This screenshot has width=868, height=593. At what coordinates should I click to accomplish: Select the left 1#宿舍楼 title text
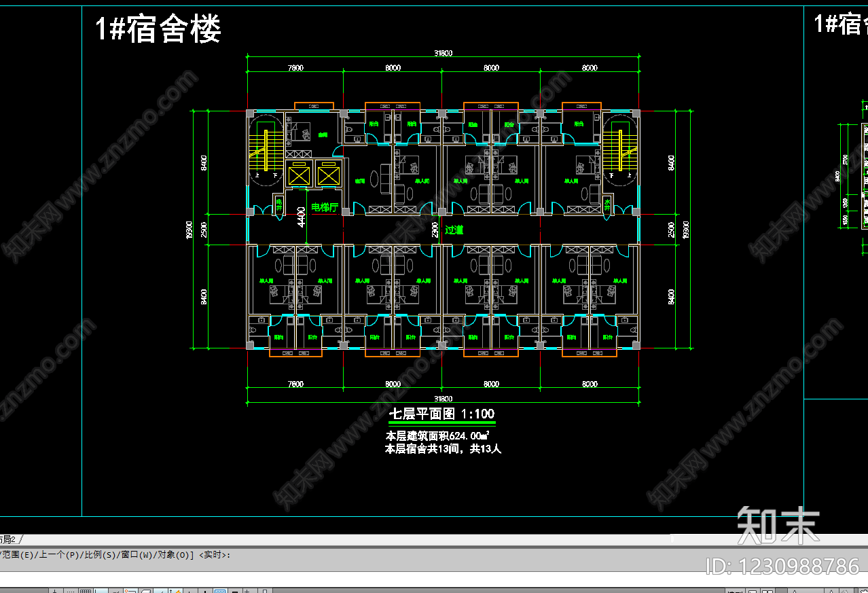(158, 29)
